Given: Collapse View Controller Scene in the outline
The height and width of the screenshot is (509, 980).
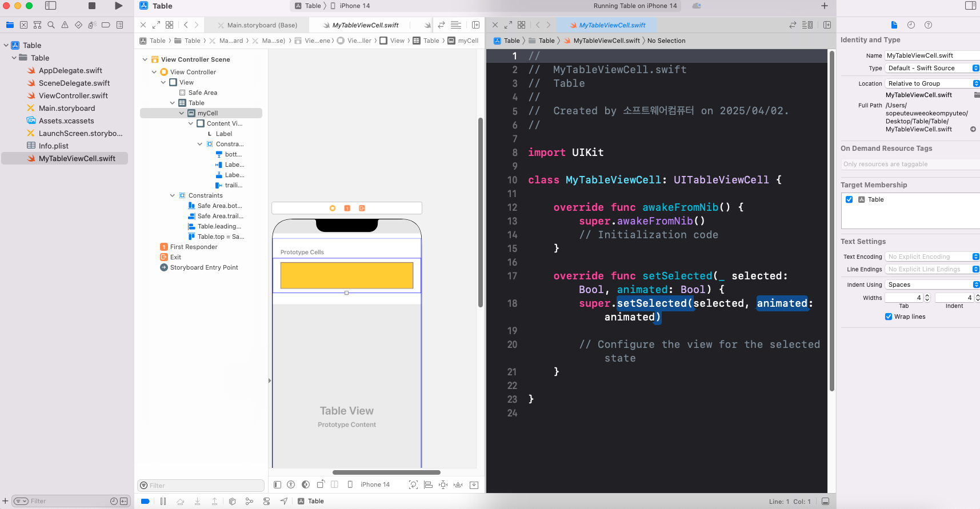Looking at the screenshot, I should [145, 59].
